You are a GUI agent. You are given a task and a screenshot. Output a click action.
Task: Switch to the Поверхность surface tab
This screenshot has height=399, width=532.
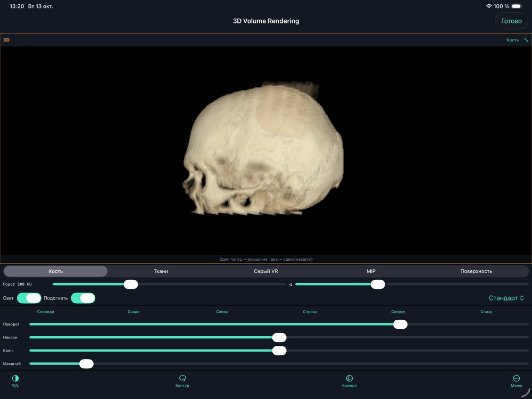tap(476, 271)
